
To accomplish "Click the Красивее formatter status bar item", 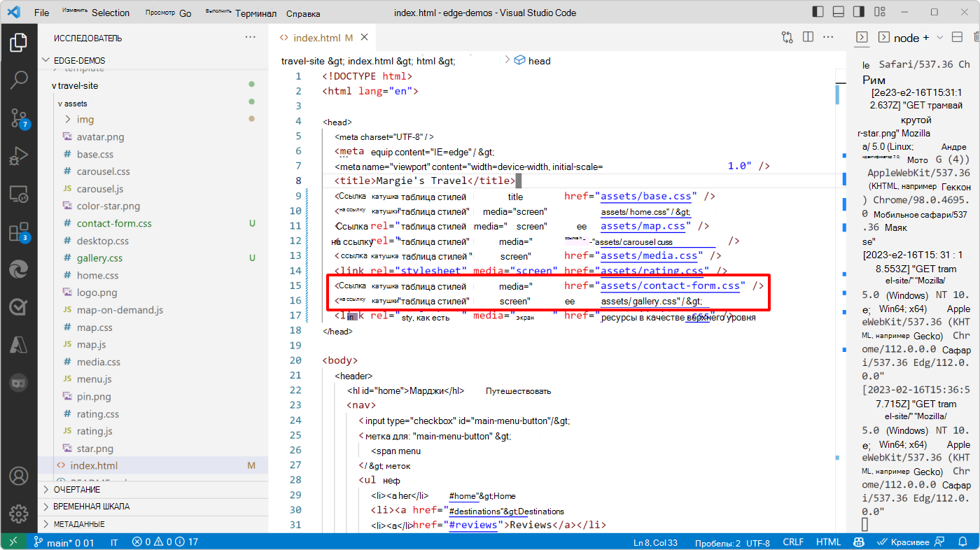I will (x=903, y=541).
